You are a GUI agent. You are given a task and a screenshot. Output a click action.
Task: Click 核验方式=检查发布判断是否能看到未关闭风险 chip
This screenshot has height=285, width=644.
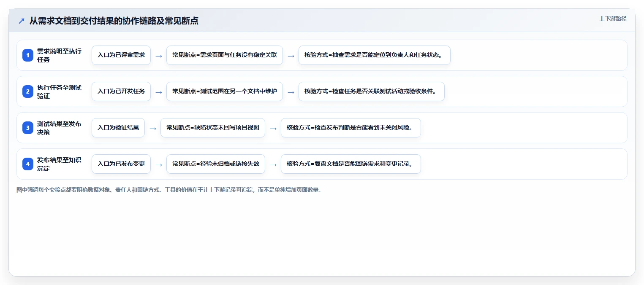[351, 128]
